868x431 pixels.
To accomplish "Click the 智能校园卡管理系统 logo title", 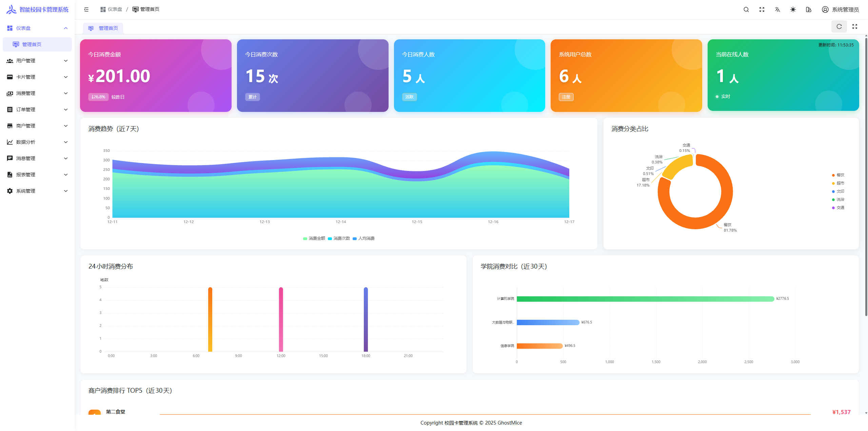I will point(44,9).
